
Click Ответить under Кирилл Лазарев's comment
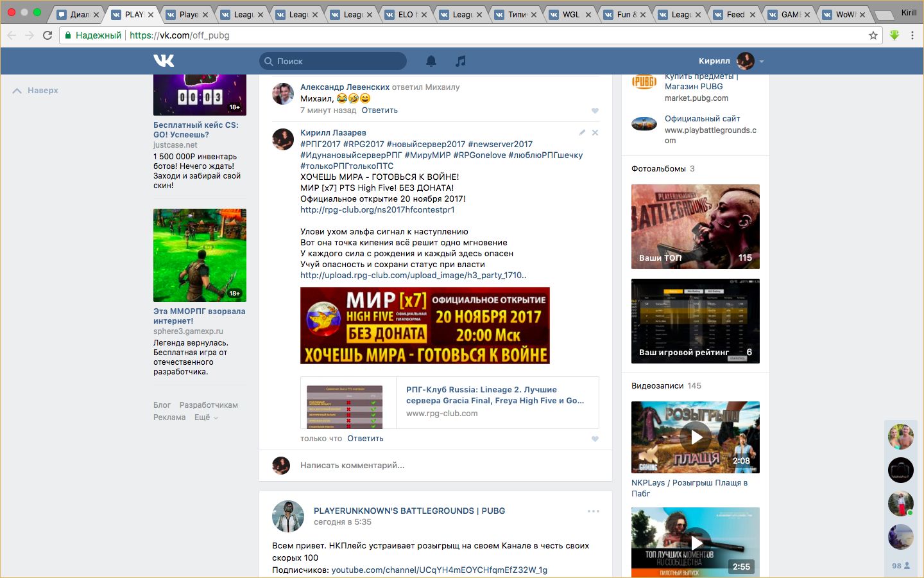(365, 439)
